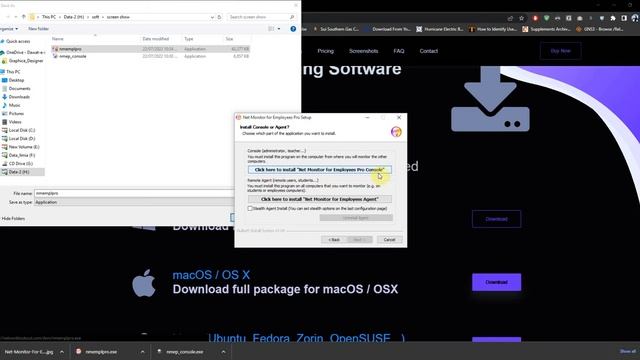The width and height of the screenshot is (640, 360).
Task: Open the save dialog help icon
Action: pos(293,29)
